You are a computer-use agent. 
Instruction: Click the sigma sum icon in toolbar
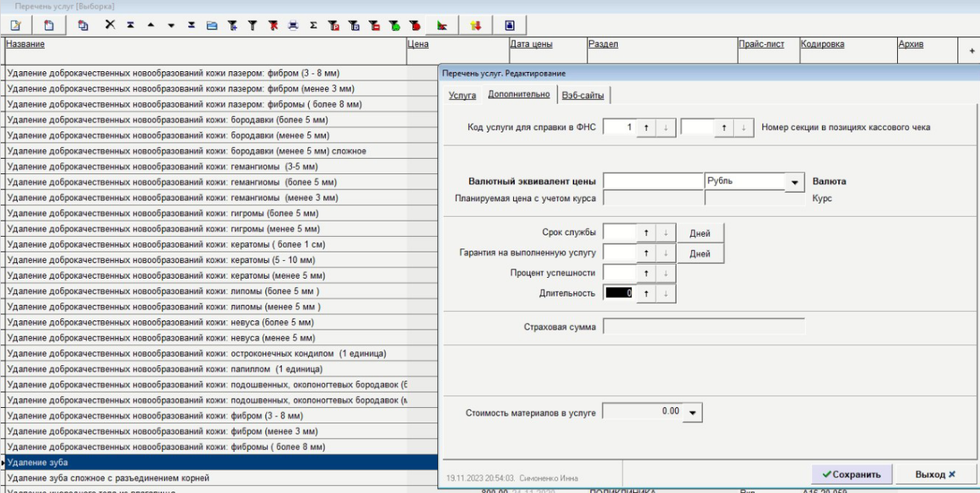314,25
